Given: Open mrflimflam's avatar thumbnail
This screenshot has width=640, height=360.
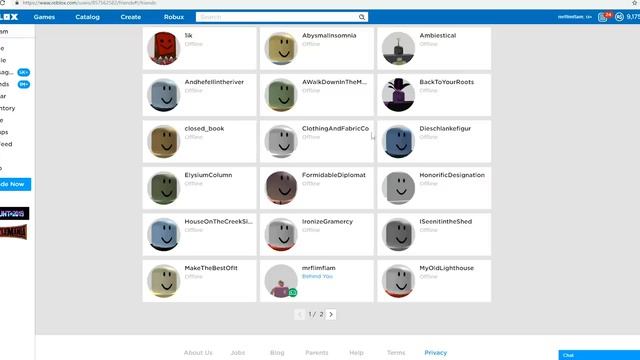Looking at the screenshot, I should click(281, 281).
